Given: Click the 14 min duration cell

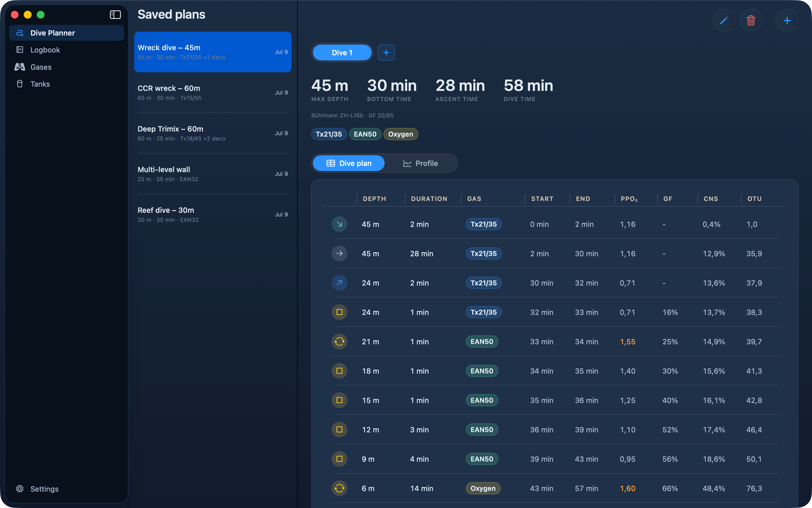Looking at the screenshot, I should (x=422, y=488).
